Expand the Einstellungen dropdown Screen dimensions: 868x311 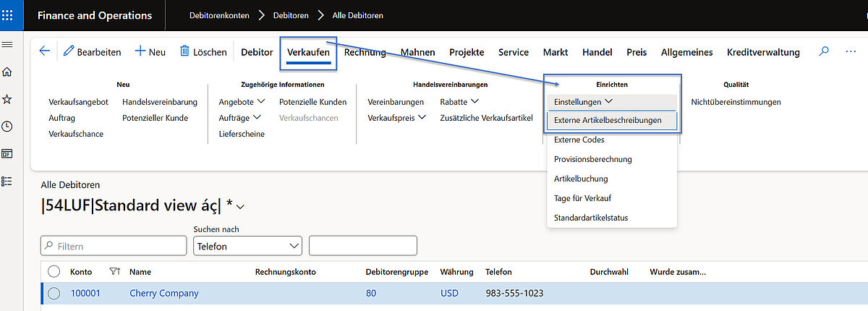(x=583, y=102)
